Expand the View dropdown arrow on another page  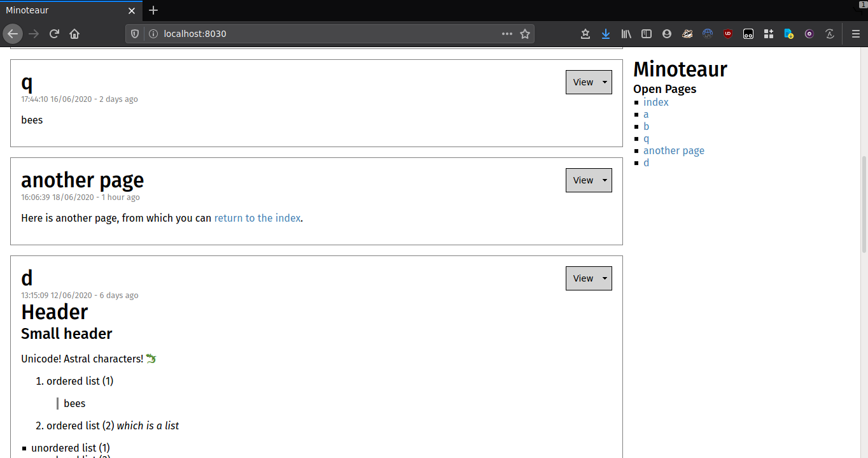tap(605, 180)
